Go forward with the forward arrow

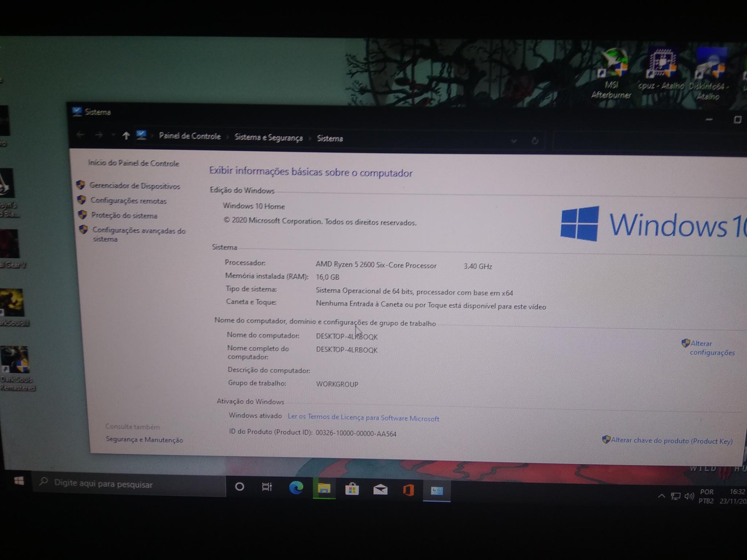click(98, 135)
